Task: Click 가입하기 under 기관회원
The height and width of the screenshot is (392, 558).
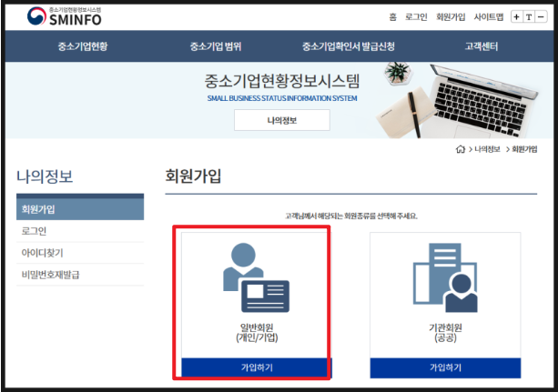Action: [445, 367]
